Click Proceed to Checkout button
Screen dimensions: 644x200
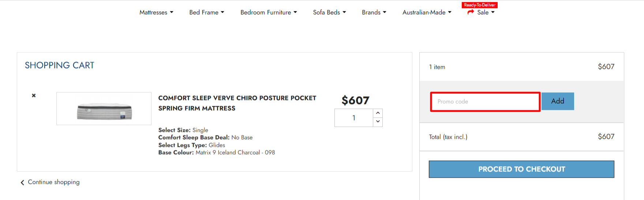pyautogui.click(x=521, y=169)
